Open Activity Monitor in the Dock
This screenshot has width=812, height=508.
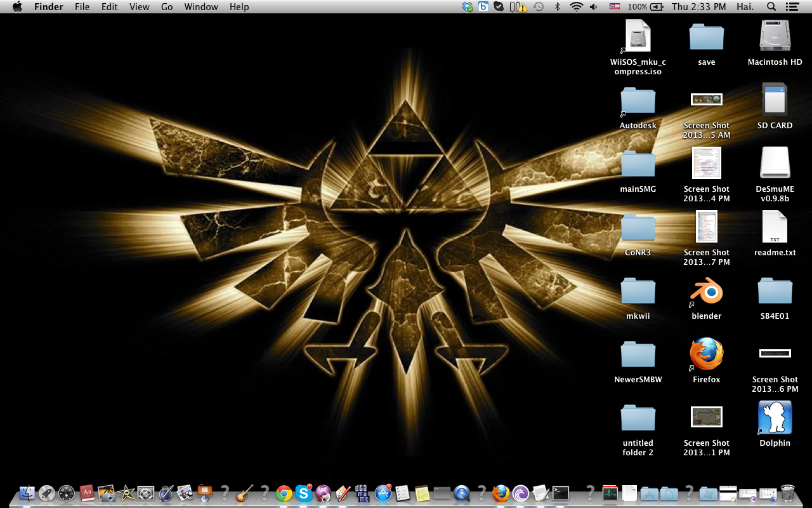(x=610, y=493)
